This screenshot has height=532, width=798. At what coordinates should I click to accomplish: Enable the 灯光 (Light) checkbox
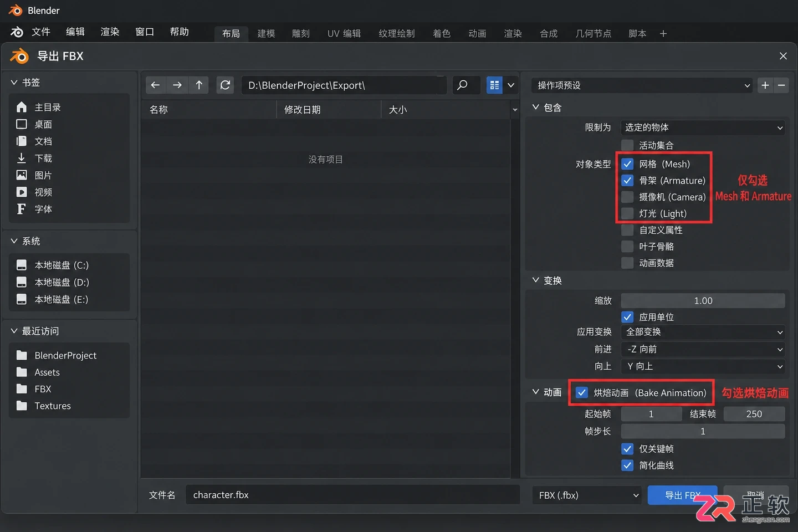(x=627, y=213)
